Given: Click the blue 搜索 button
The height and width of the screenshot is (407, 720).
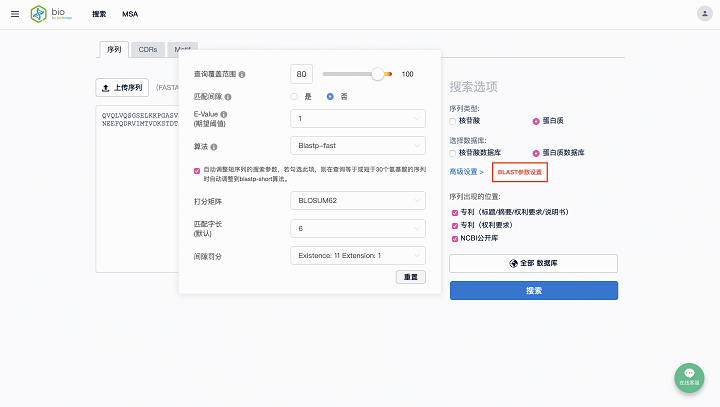Looking at the screenshot, I should [533, 290].
